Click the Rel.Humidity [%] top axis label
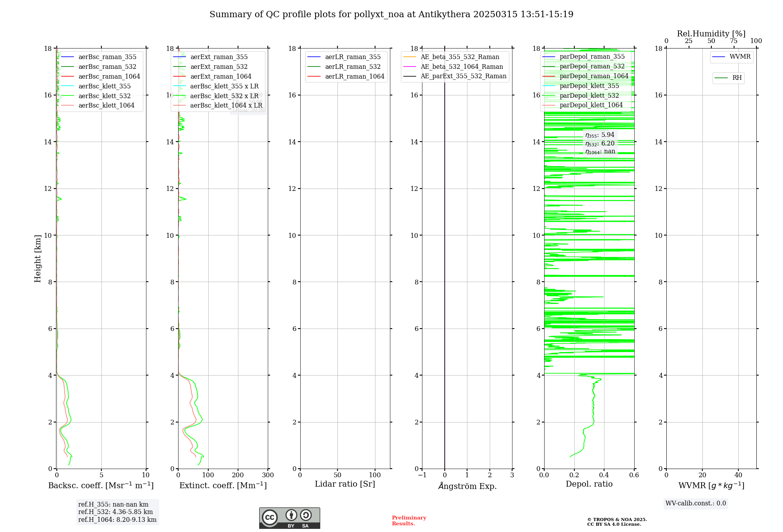This screenshot has height=532, width=783. (711, 34)
